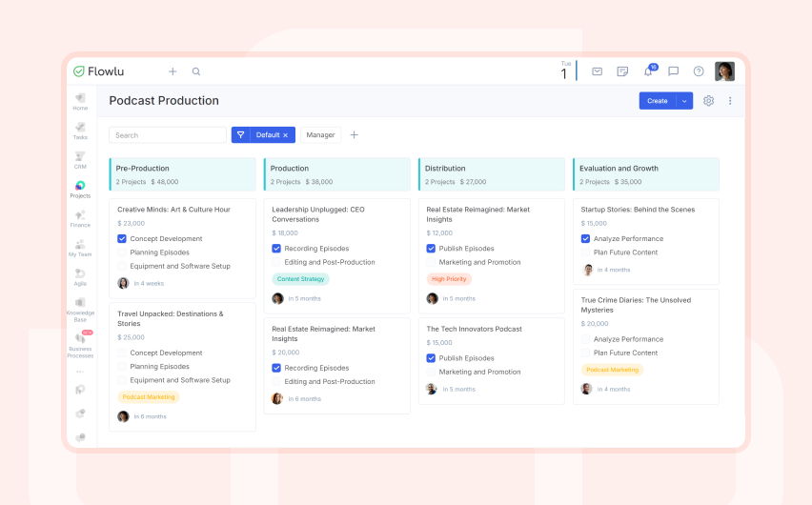Image resolution: width=812 pixels, height=505 pixels.
Task: Open the mail envelope icon
Action: click(598, 71)
